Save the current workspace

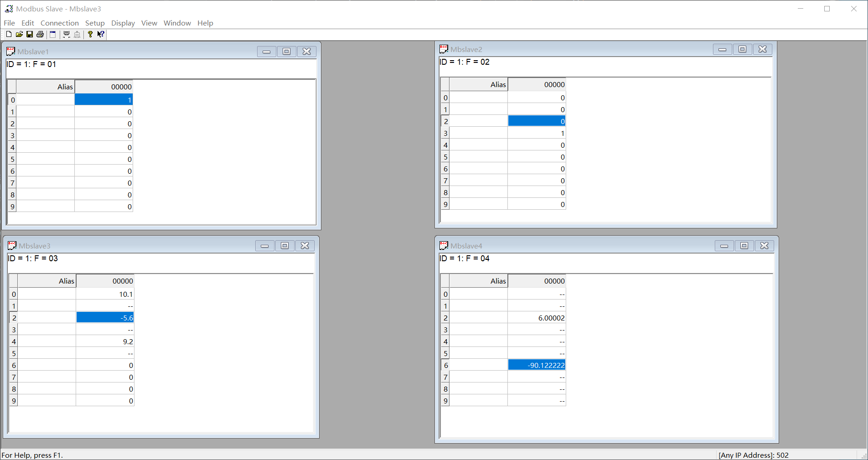tap(30, 34)
